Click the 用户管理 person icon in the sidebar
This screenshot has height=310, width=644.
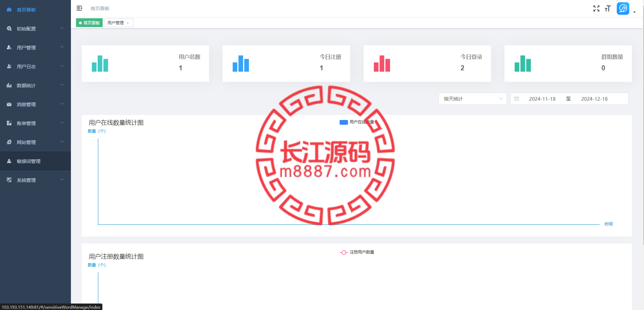point(9,48)
